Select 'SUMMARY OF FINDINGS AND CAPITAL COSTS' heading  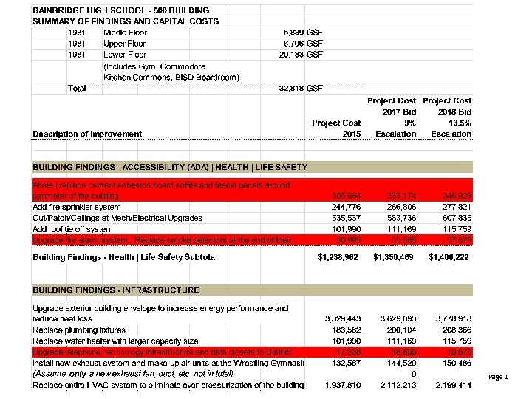[126, 21]
